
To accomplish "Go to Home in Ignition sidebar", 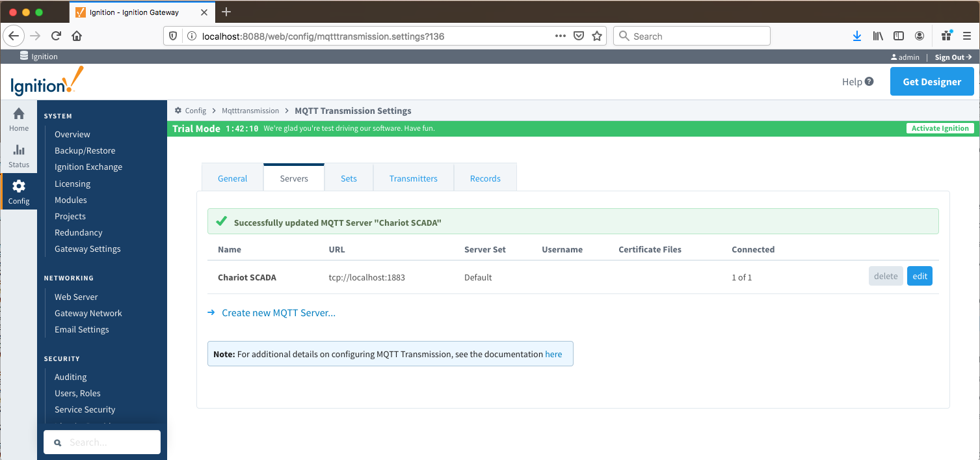I will 19,119.
